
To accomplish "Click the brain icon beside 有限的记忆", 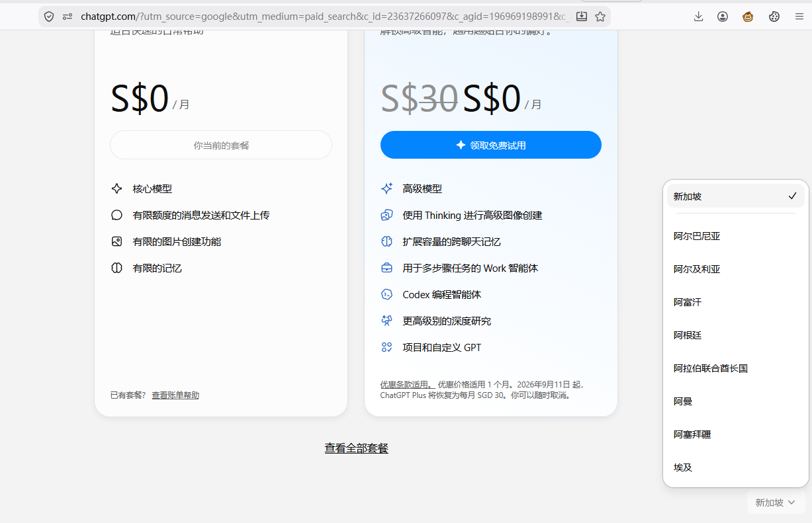I will click(x=117, y=268).
